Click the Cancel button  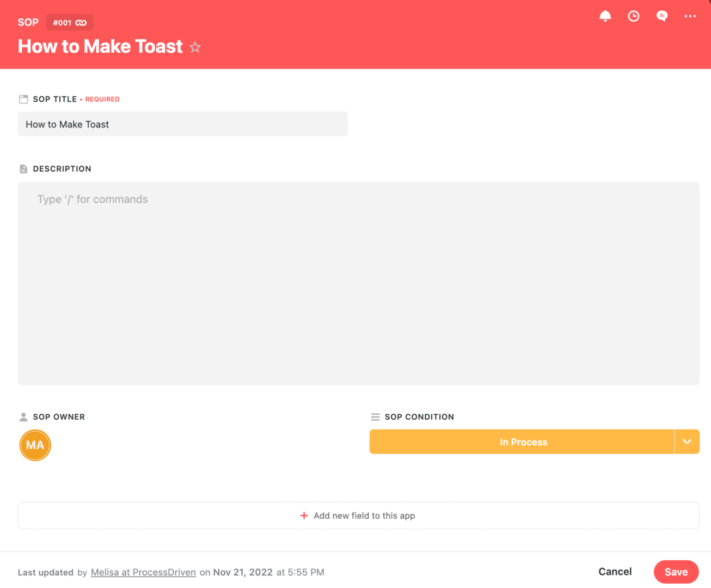(615, 572)
